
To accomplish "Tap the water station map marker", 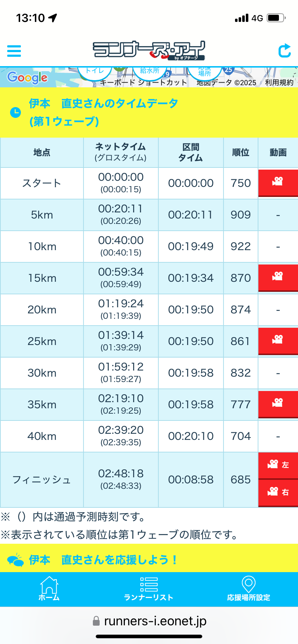I will [x=150, y=72].
